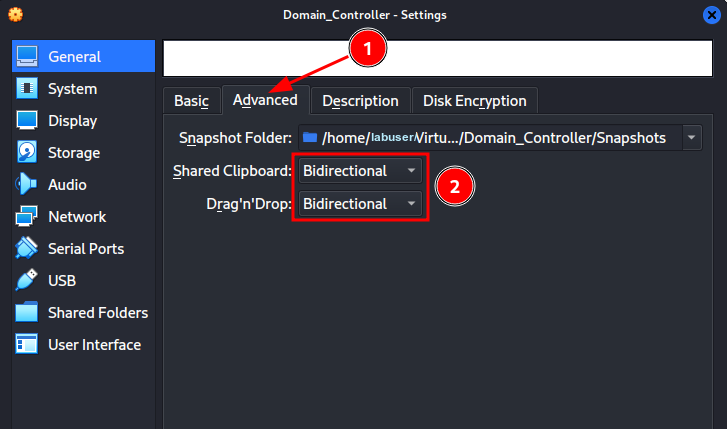Screen dimensions: 727x429
Task: Select System label in sidebar
Action: point(73,89)
